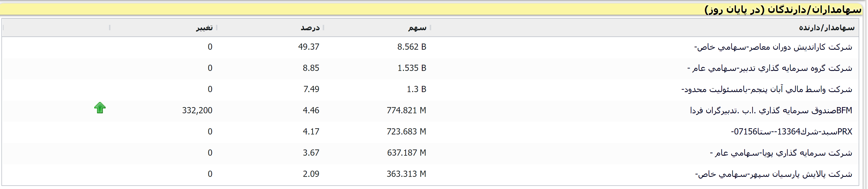Click the 332,200 change value
The image size is (868, 189).
pos(197,111)
